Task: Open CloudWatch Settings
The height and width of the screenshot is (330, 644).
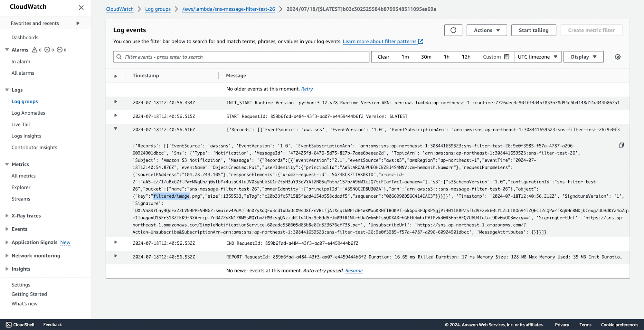Action: point(21,285)
